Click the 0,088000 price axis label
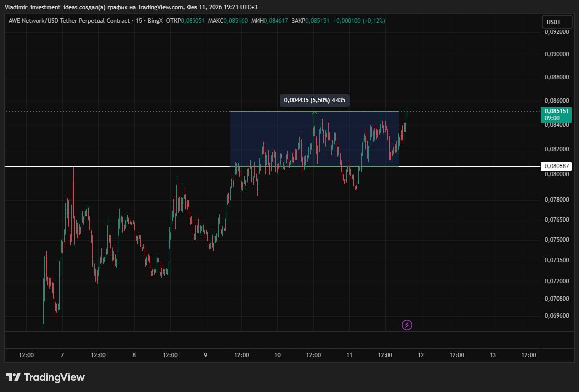The image size is (579, 392). (x=557, y=77)
